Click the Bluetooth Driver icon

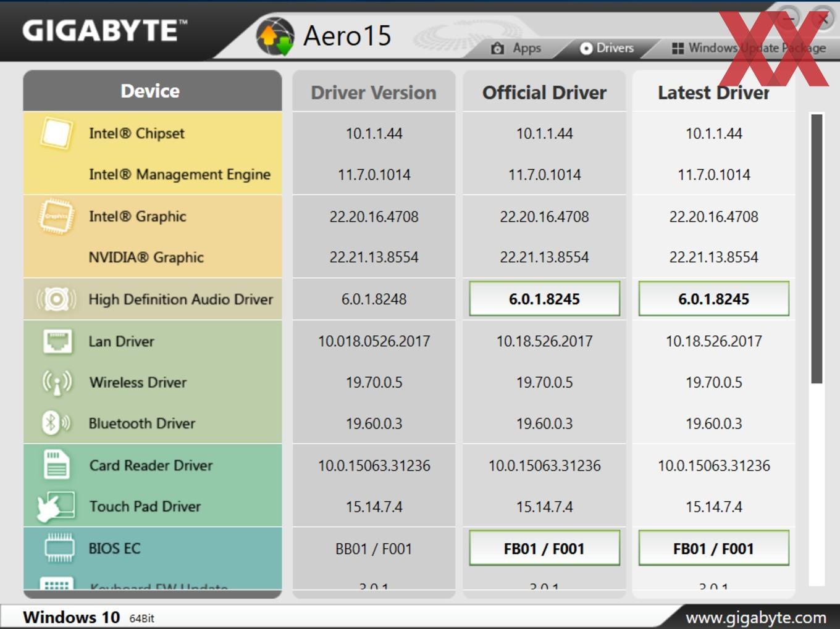tap(56, 423)
